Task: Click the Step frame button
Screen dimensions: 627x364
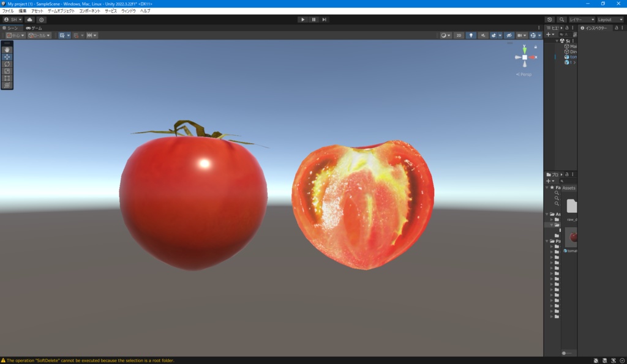Action: click(x=325, y=20)
